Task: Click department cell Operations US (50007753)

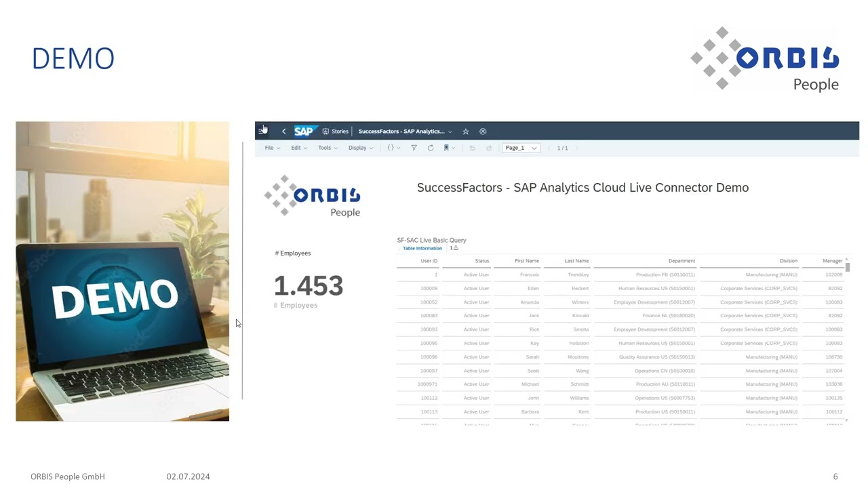Action: coord(665,398)
